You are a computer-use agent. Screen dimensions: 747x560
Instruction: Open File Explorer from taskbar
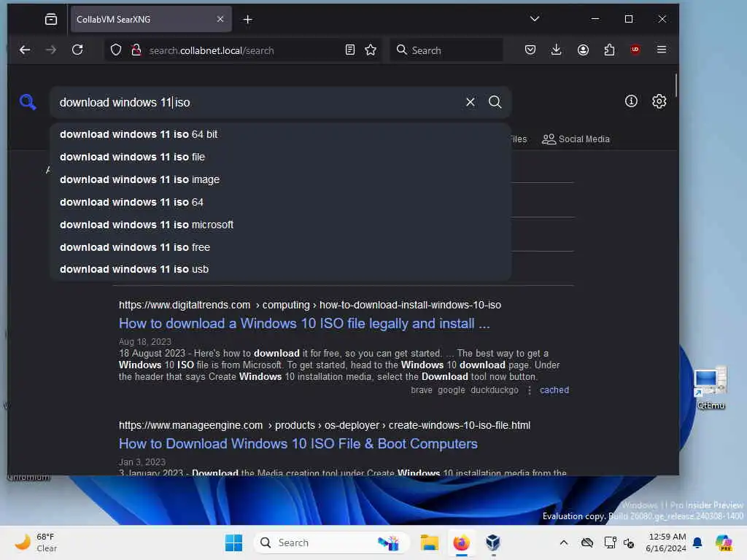point(429,542)
